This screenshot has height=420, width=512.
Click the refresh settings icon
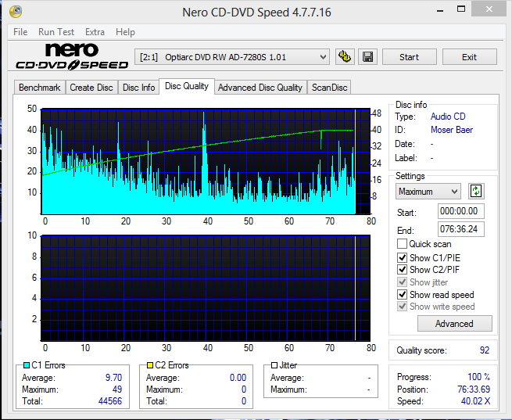[x=476, y=191]
